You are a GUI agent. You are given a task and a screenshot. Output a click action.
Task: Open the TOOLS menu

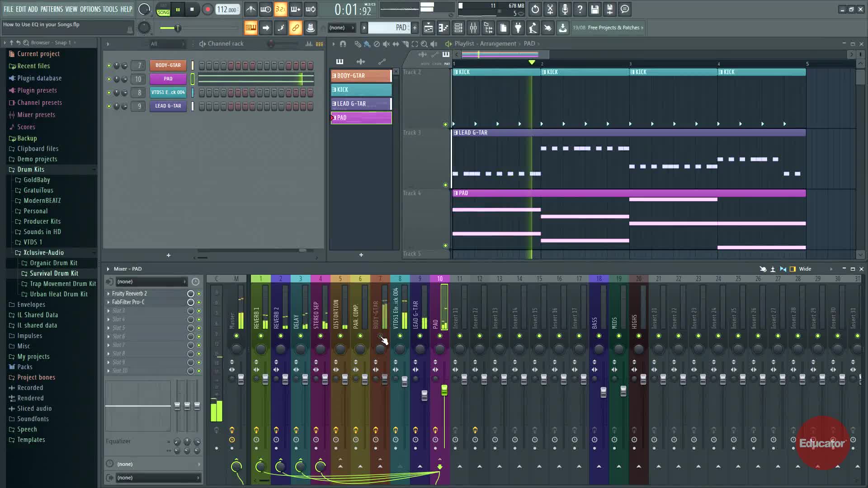coord(110,9)
